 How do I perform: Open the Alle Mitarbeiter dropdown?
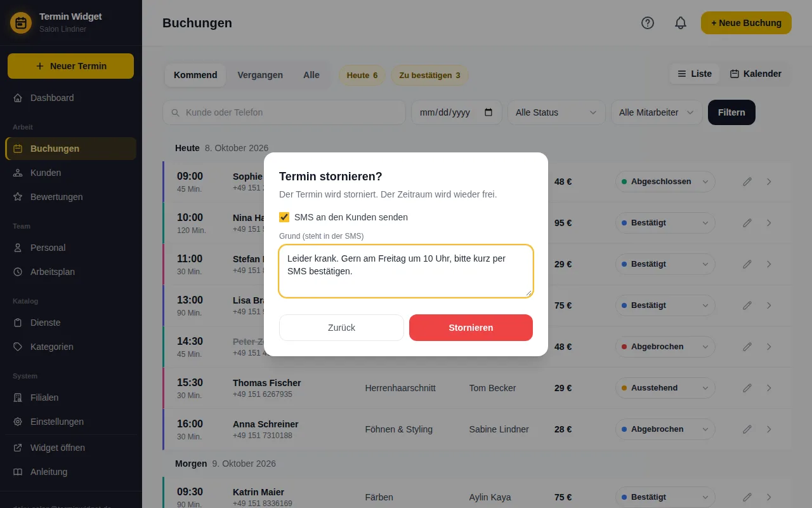coord(657,112)
